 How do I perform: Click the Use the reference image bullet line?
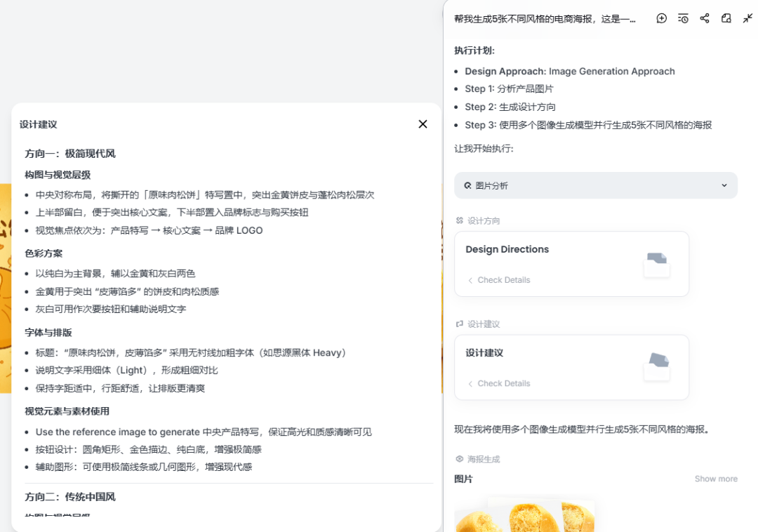coord(204,432)
